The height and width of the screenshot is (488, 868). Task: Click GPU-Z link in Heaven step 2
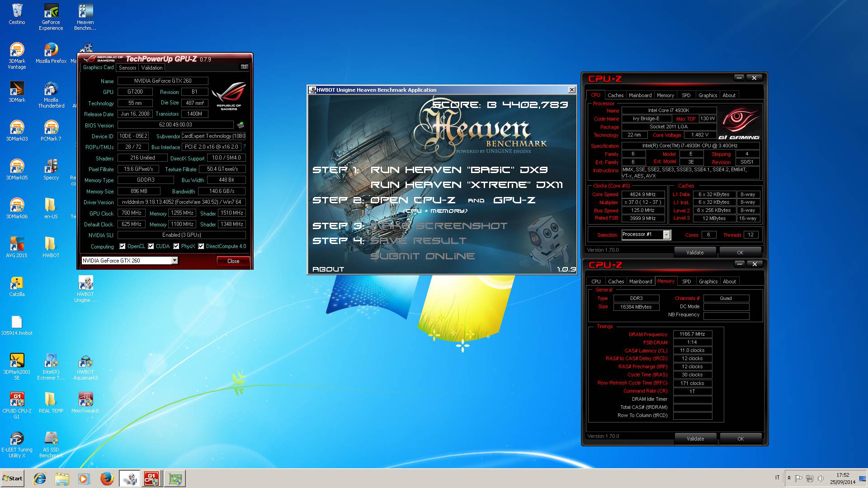click(514, 200)
